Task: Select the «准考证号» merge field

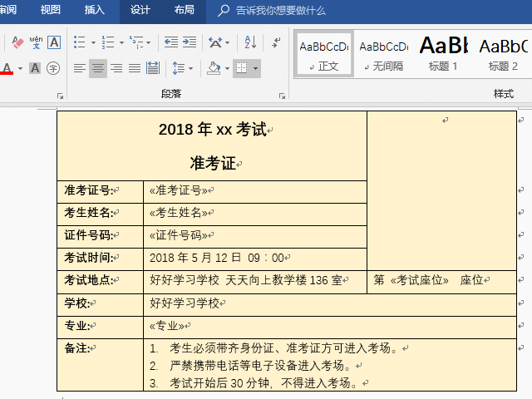Action: coord(179,190)
